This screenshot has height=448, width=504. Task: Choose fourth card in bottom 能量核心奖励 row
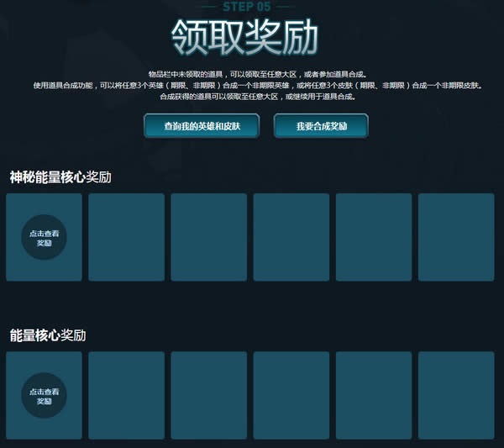(x=291, y=395)
